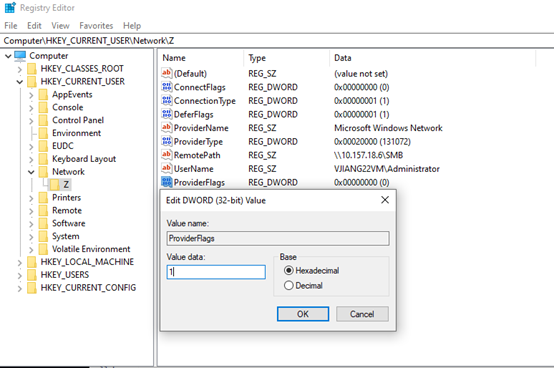Click the ProviderName string value icon
The image size is (554, 368).
click(x=166, y=127)
